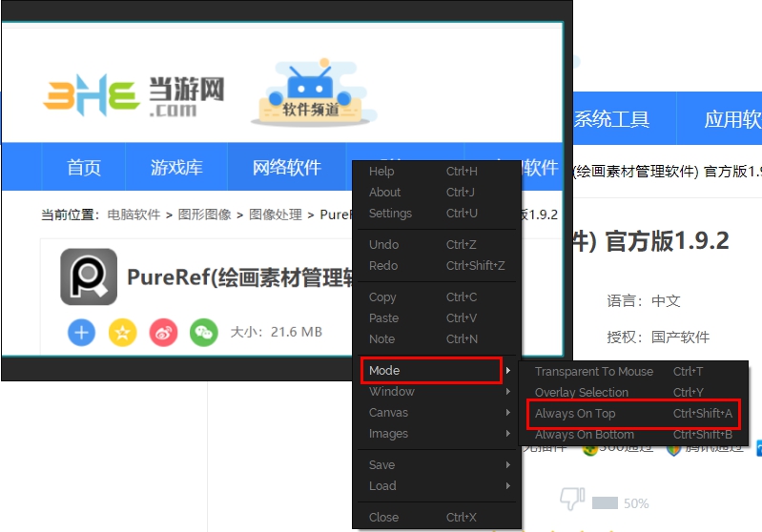
Task: Open the 游戏库 navigation tab
Action: click(176, 167)
